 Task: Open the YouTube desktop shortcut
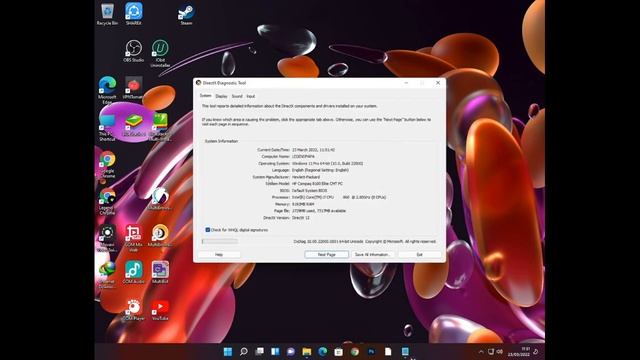(160, 309)
